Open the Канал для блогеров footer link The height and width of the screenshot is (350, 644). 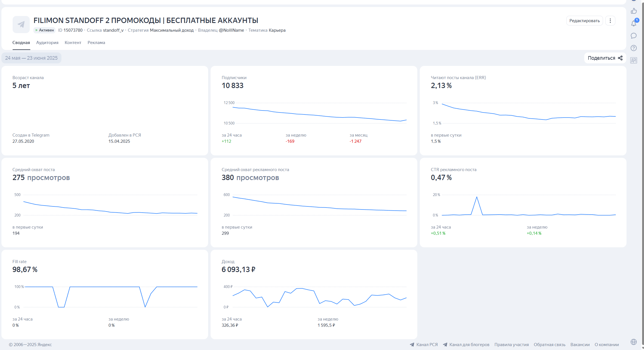(469, 345)
